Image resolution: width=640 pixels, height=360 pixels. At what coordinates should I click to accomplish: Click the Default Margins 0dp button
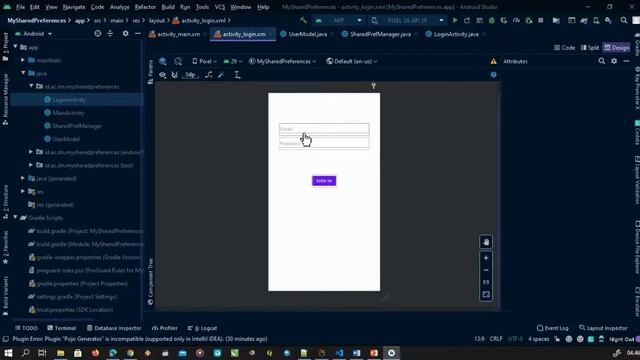(190, 75)
